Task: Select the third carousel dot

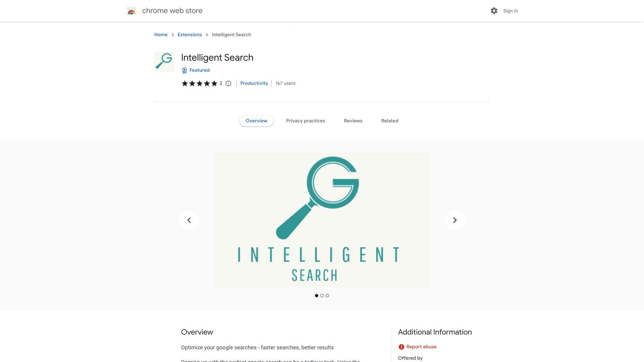Action: [x=327, y=296]
